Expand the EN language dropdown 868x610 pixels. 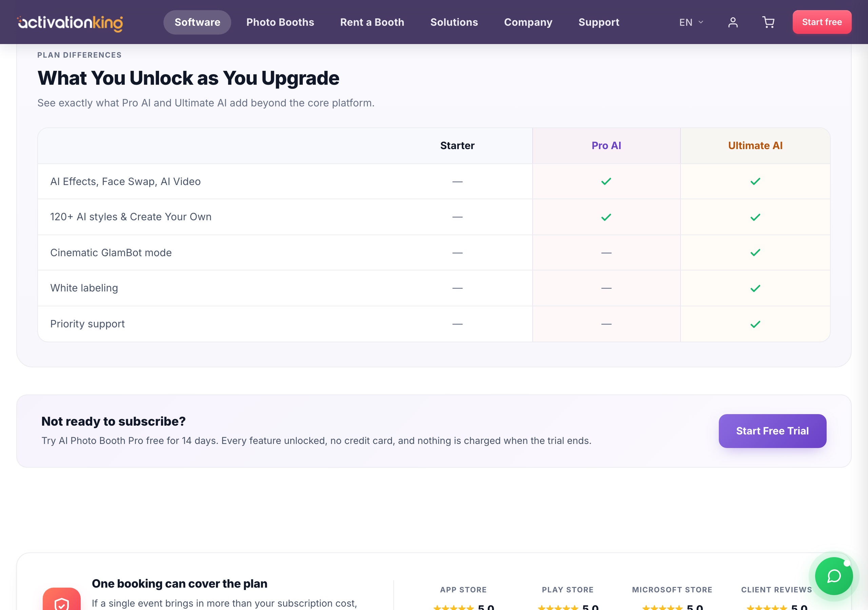(691, 22)
